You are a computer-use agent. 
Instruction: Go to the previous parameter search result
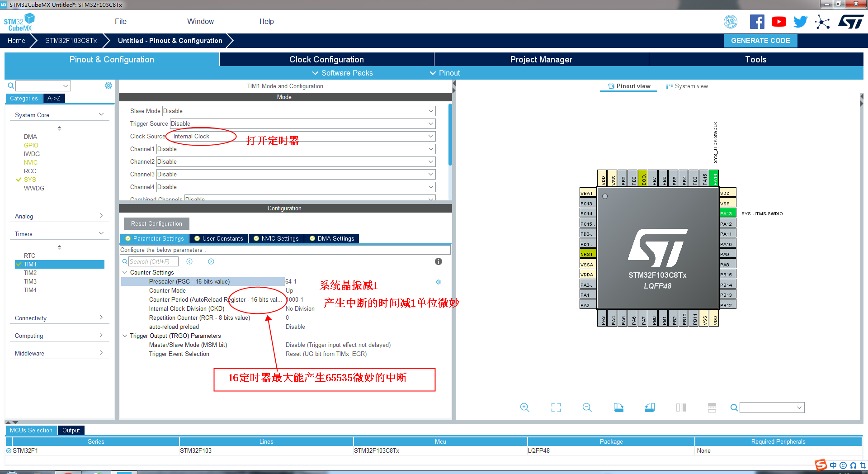tap(189, 261)
